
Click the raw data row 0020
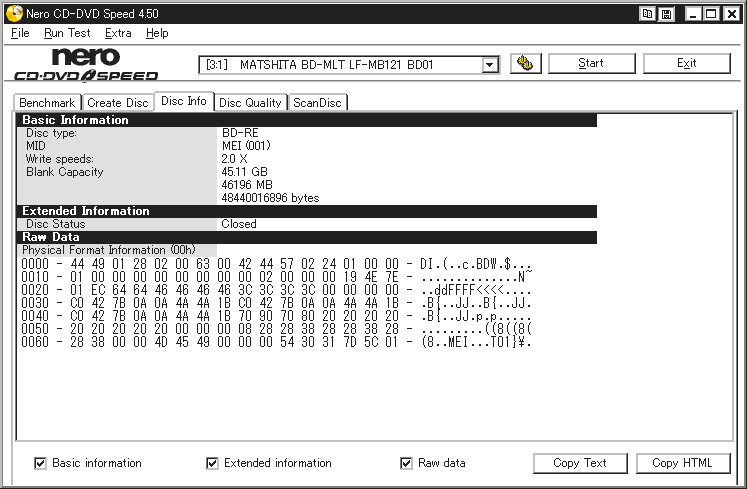276,290
